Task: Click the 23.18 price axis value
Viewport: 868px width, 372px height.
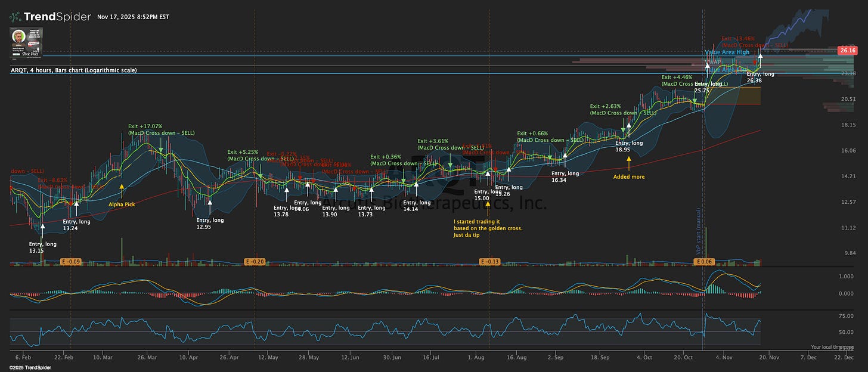Action: [x=848, y=73]
